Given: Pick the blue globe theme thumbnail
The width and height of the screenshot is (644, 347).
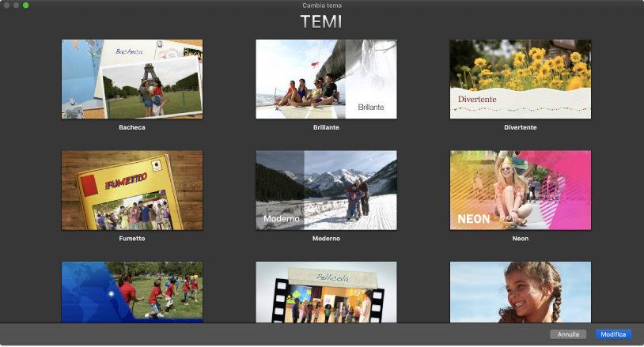Looking at the screenshot, I should point(132,292).
